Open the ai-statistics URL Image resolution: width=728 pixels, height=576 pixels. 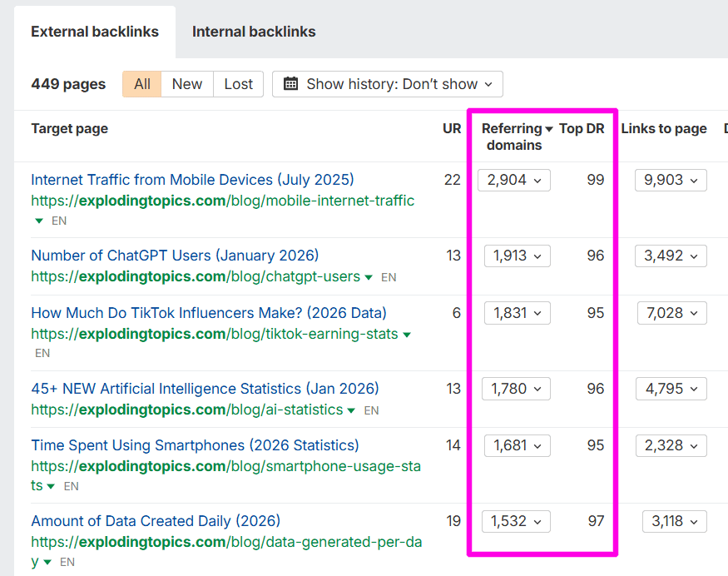click(x=187, y=410)
